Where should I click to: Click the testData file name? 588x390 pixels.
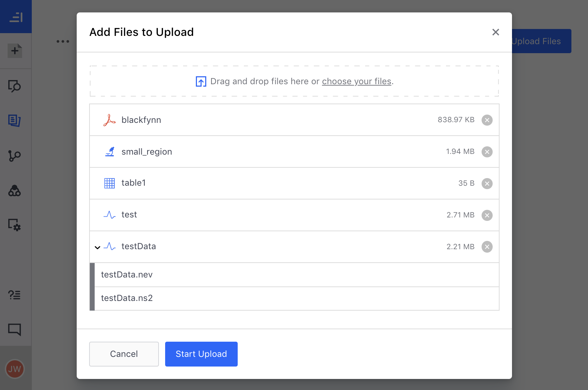click(139, 246)
